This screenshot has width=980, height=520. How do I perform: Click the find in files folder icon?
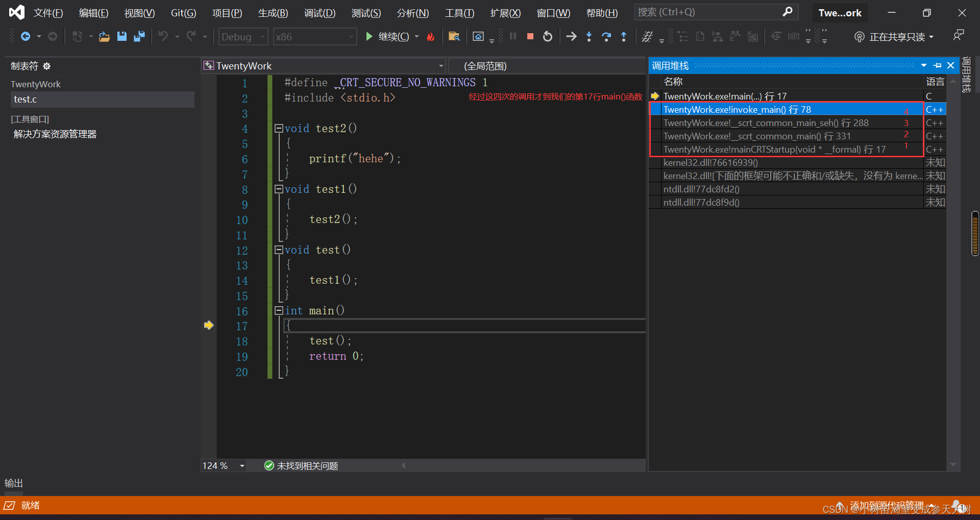point(454,36)
